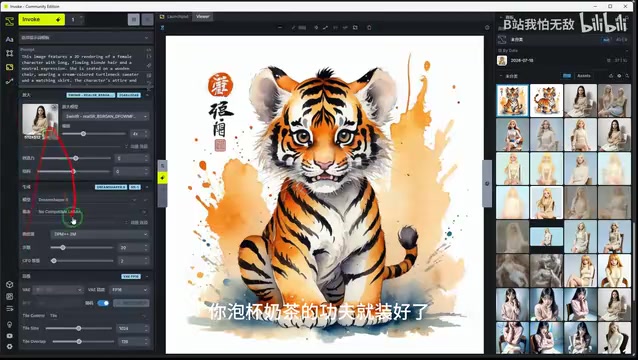Image resolution: width=638 pixels, height=360 pixels.
Task: Click the yellow floating invoke handle on left panel edge
Action: coord(162,178)
